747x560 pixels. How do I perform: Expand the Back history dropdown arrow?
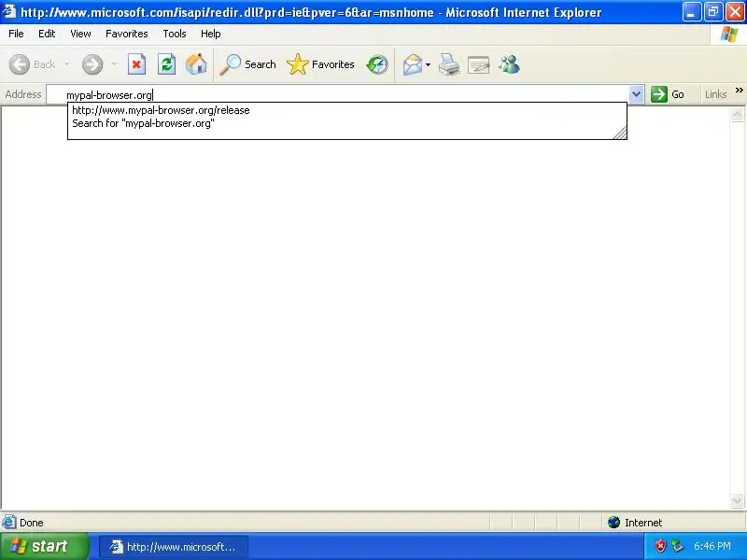coord(66,64)
